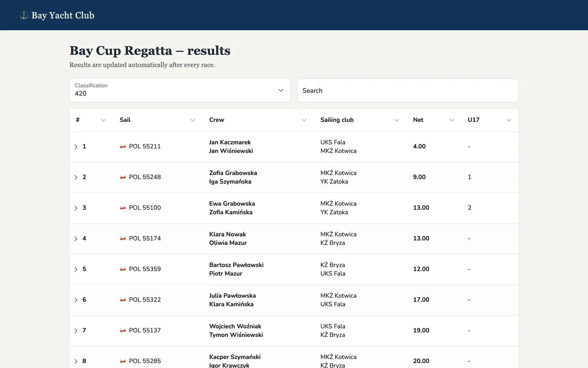Open the Net column sort chevron

pyautogui.click(x=452, y=120)
